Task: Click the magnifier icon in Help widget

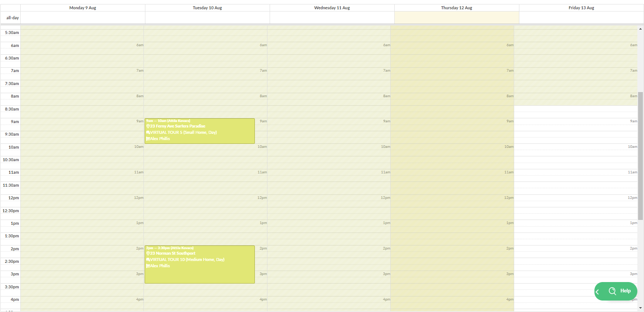Action: point(612,291)
